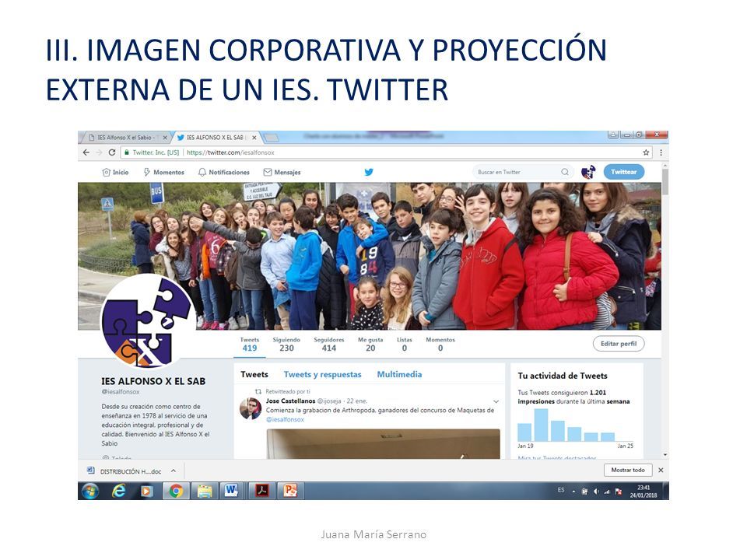This screenshot has height=560, width=747.
Task: Open profile avatar menu in navbar
Action: pyautogui.click(x=588, y=172)
